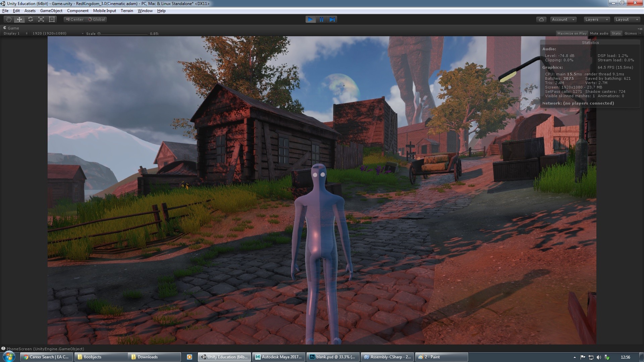Toggle Mute audio

click(599, 34)
